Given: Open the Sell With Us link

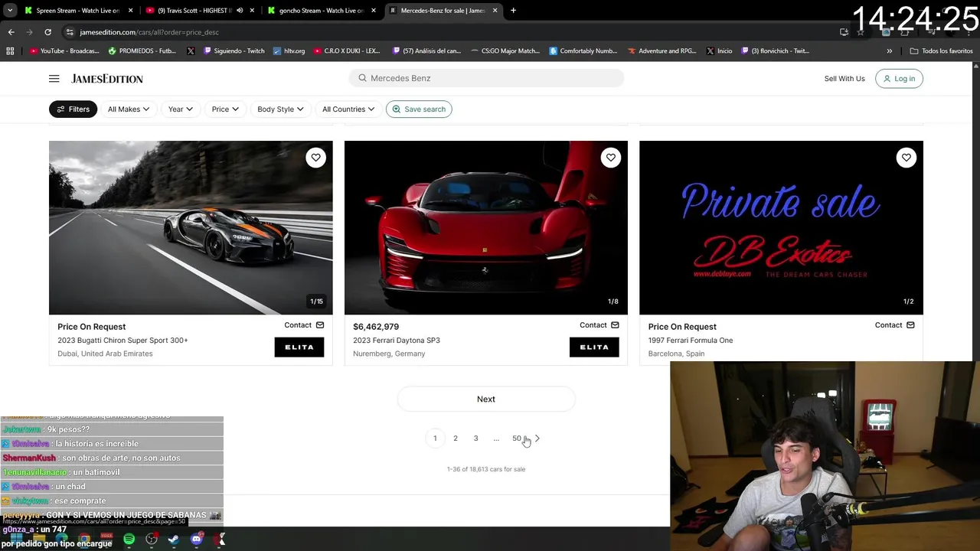Looking at the screenshot, I should [844, 79].
